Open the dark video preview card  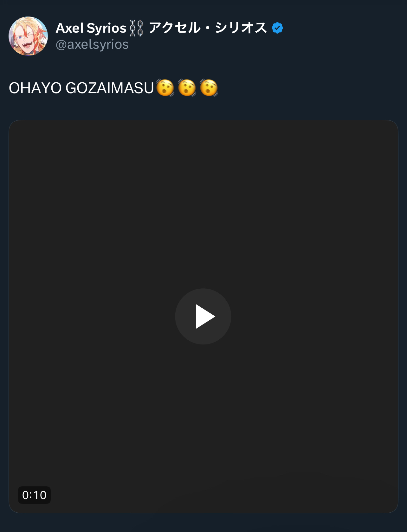click(x=203, y=316)
